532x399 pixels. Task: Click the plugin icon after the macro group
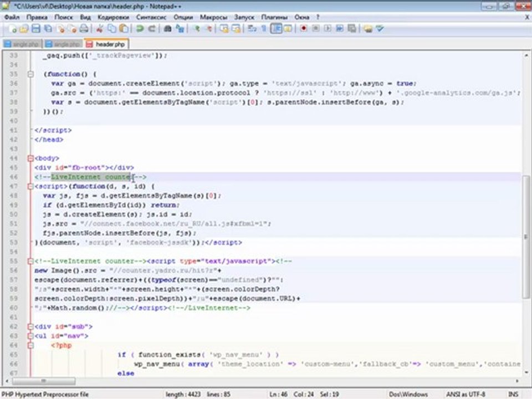pyautogui.click(x=368, y=29)
